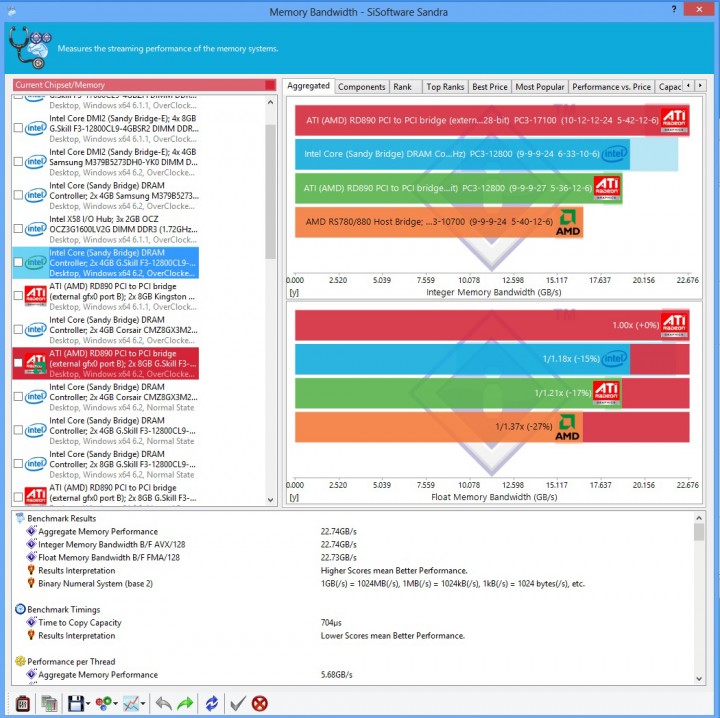Screen dimensions: 720x718
Task: Click the chipset list scroll-up arrow
Action: (x=270, y=102)
